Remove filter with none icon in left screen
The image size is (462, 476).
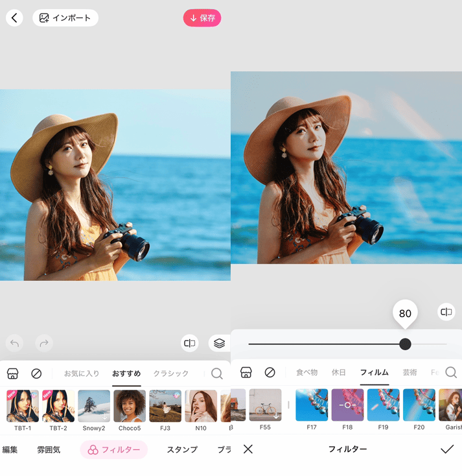click(x=36, y=374)
